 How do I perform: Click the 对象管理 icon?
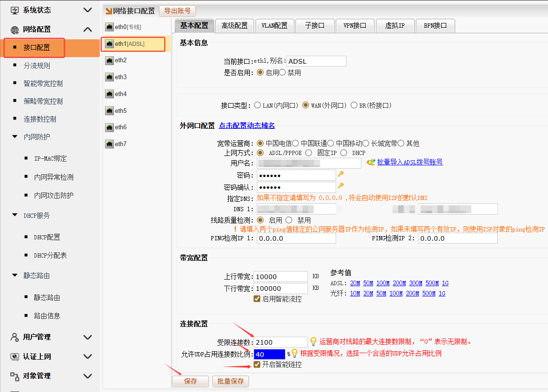click(15, 376)
